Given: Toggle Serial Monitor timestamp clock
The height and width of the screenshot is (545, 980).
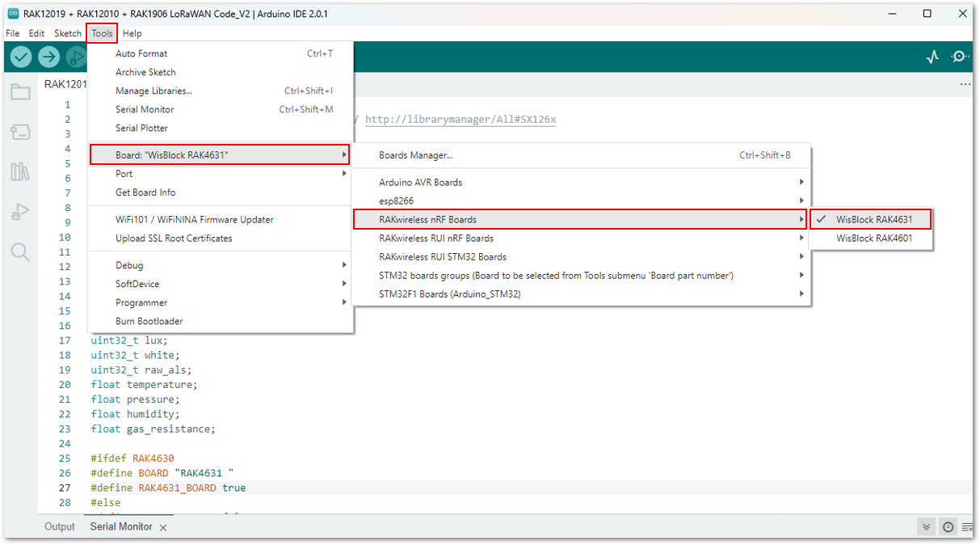Looking at the screenshot, I should [x=948, y=527].
